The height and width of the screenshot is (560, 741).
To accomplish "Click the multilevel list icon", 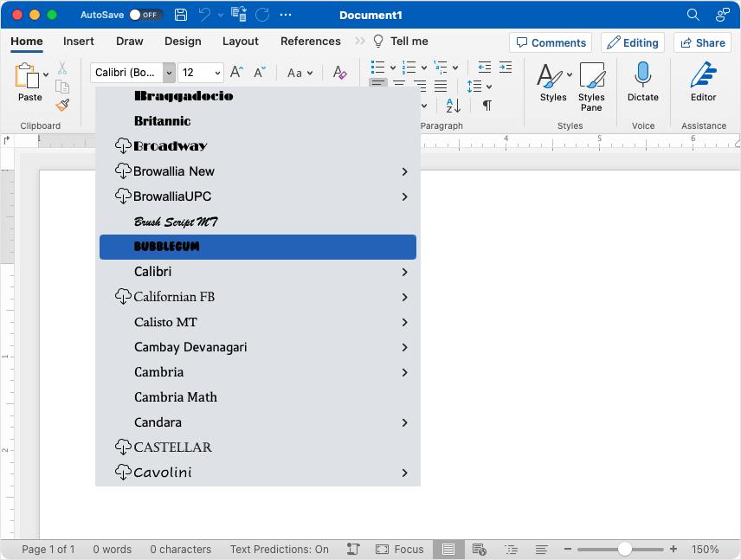I will point(441,68).
